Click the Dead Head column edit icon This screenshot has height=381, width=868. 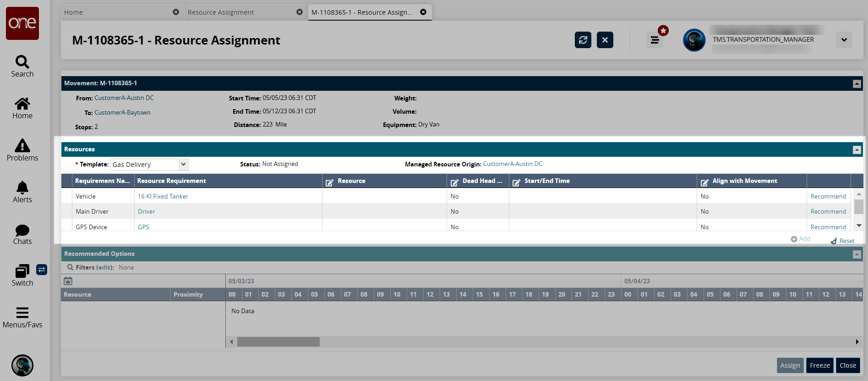pyautogui.click(x=454, y=182)
